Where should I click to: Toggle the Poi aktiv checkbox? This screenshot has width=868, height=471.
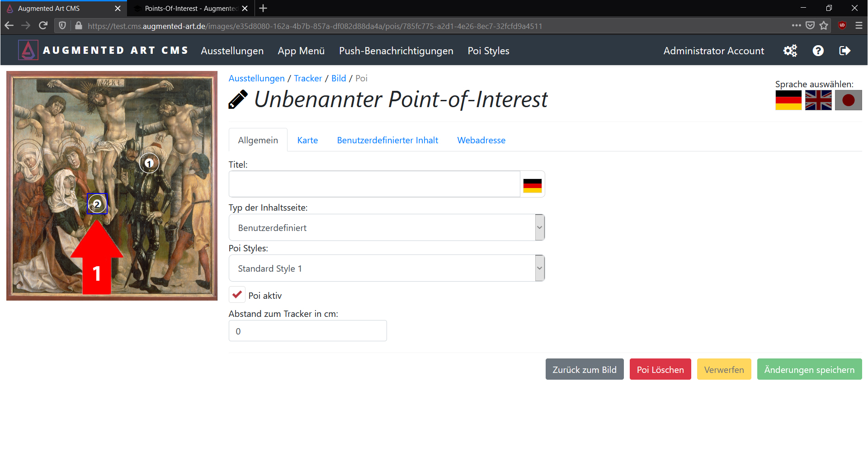tap(237, 295)
